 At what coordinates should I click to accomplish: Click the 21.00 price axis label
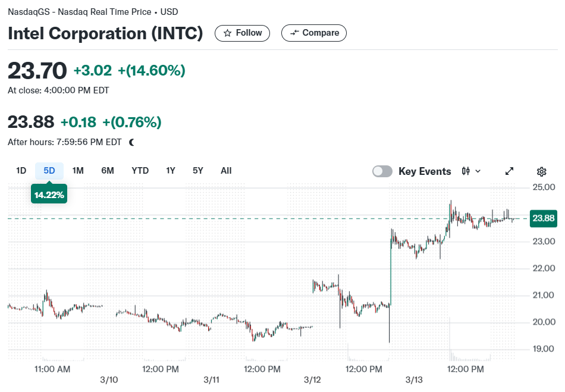click(544, 295)
